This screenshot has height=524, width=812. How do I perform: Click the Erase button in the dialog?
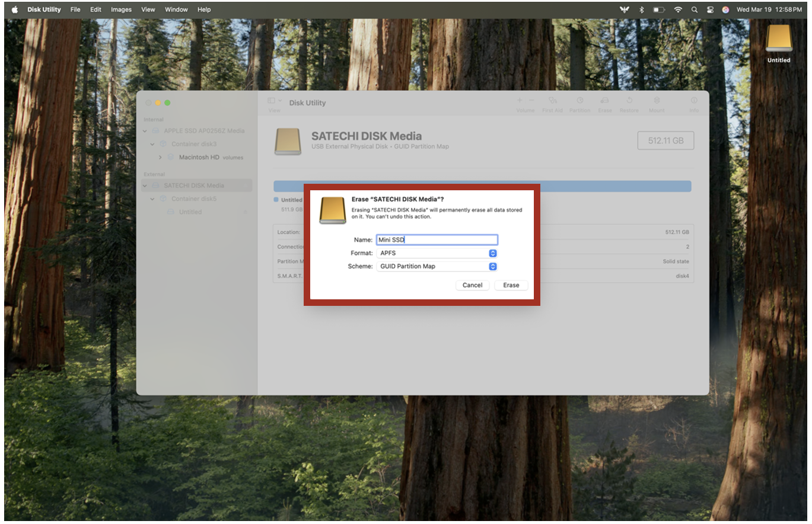click(511, 285)
